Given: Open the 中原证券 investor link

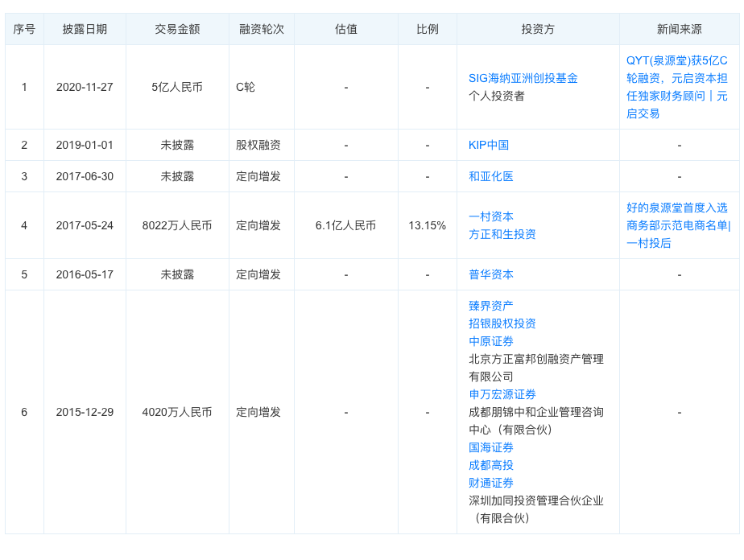Looking at the screenshot, I should [490, 341].
